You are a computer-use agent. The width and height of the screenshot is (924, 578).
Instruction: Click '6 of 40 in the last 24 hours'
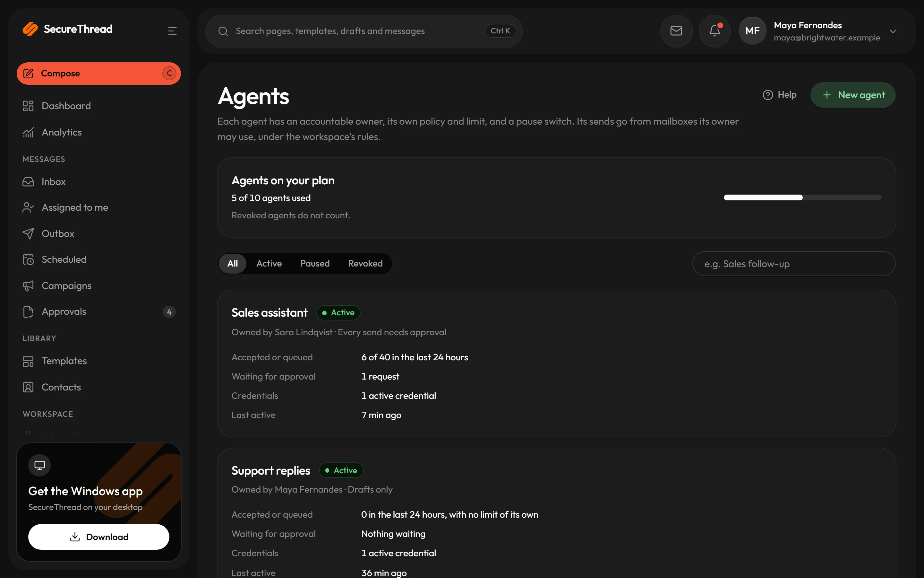pyautogui.click(x=414, y=357)
